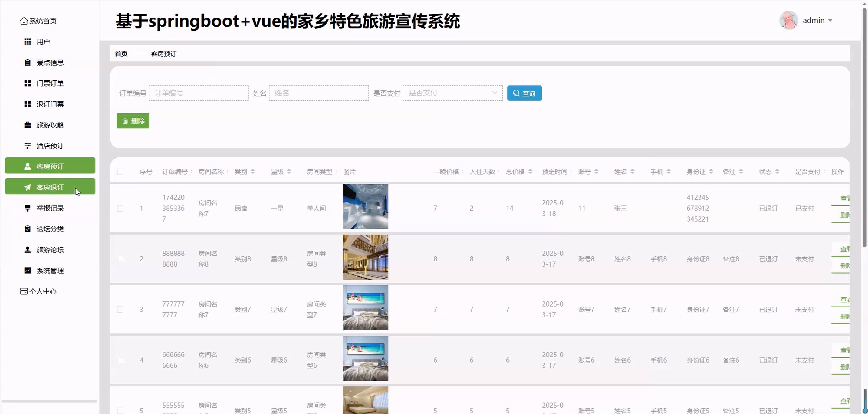Click the 客房退订 paper plane icon
The height and width of the screenshot is (414, 868).
pyautogui.click(x=28, y=187)
